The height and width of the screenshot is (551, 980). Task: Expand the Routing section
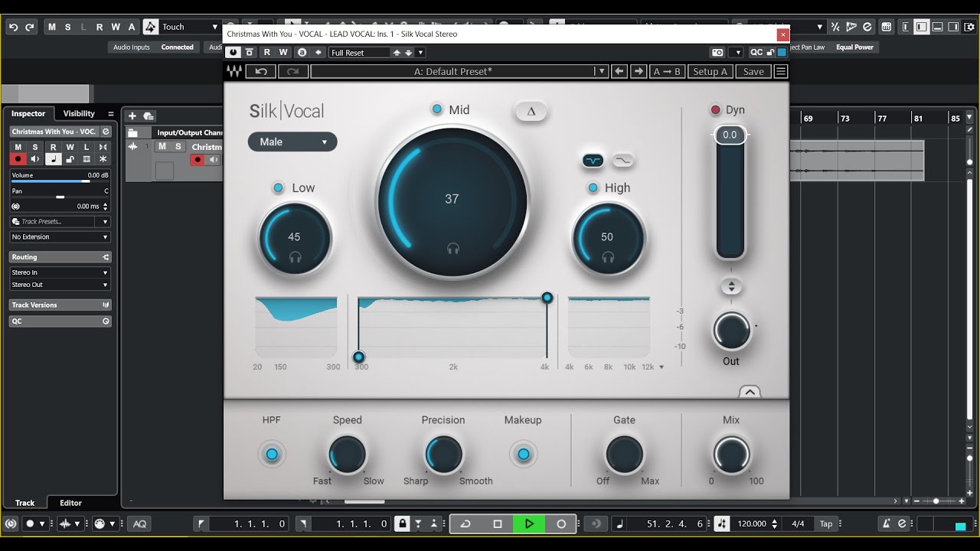pos(60,257)
